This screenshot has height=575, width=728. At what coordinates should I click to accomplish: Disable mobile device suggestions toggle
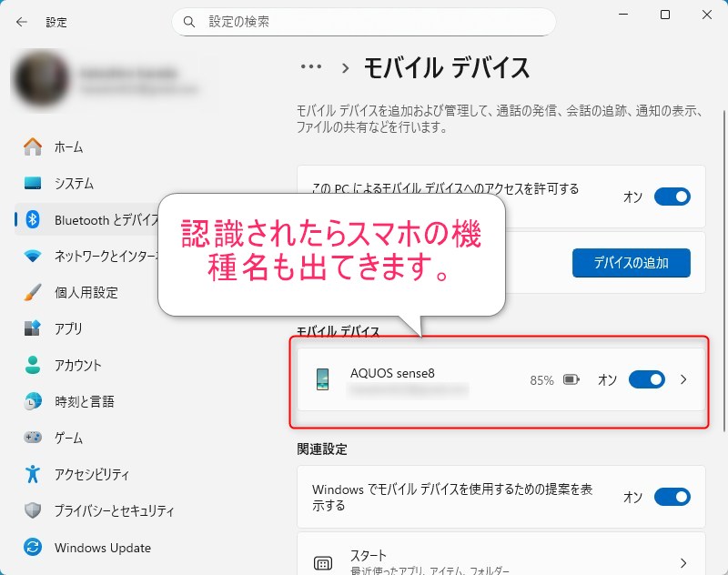(x=672, y=497)
